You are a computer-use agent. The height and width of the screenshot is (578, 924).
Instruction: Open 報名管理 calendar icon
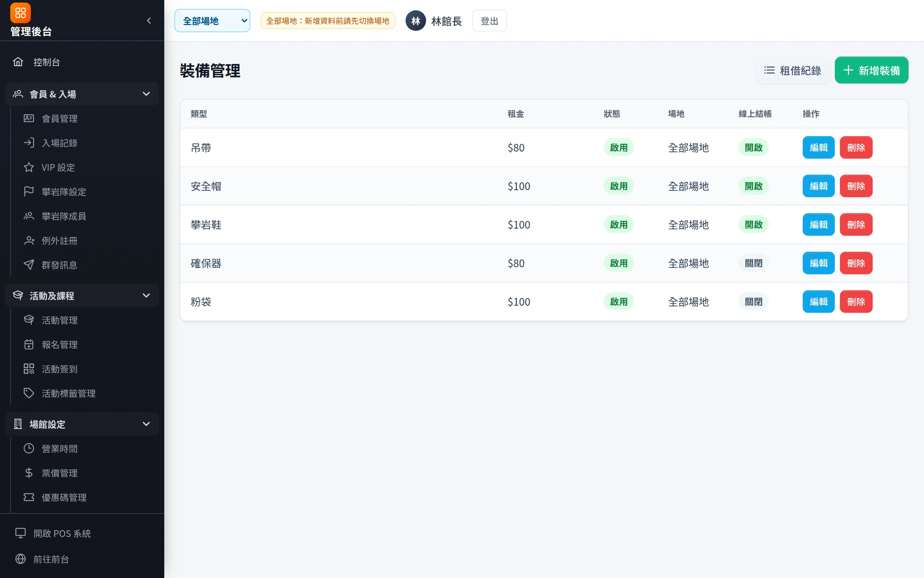[x=29, y=345]
